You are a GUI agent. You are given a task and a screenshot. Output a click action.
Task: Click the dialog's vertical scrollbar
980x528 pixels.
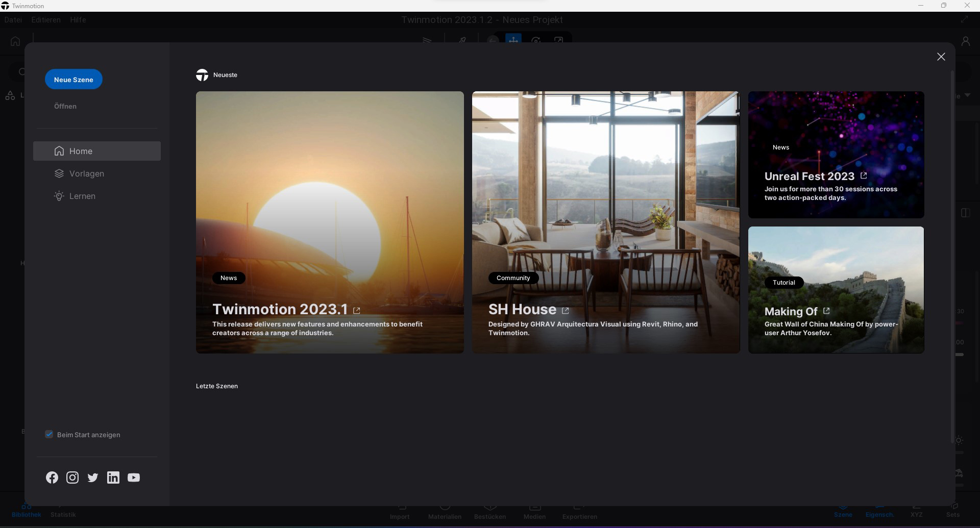tap(952, 257)
